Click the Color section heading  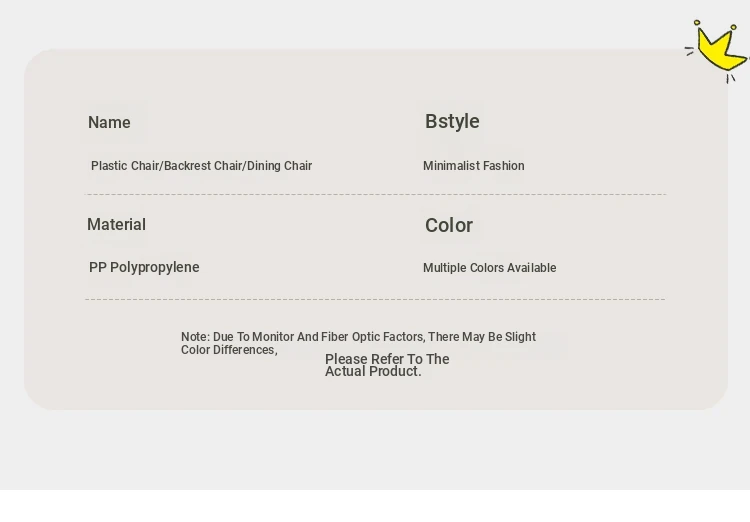(x=449, y=226)
